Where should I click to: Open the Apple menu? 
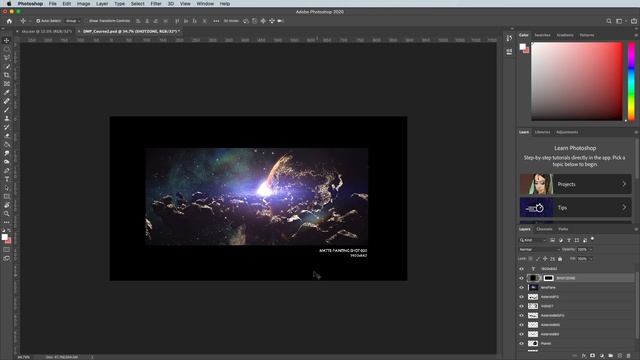pyautogui.click(x=9, y=4)
